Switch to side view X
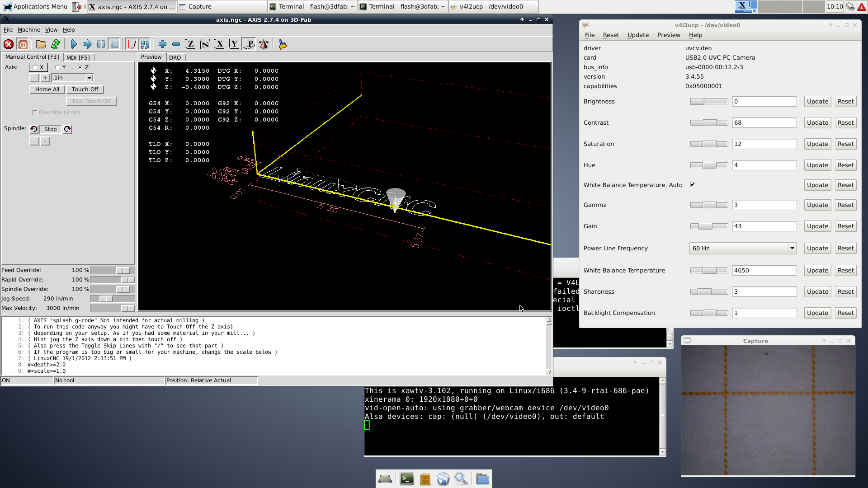 click(x=219, y=44)
